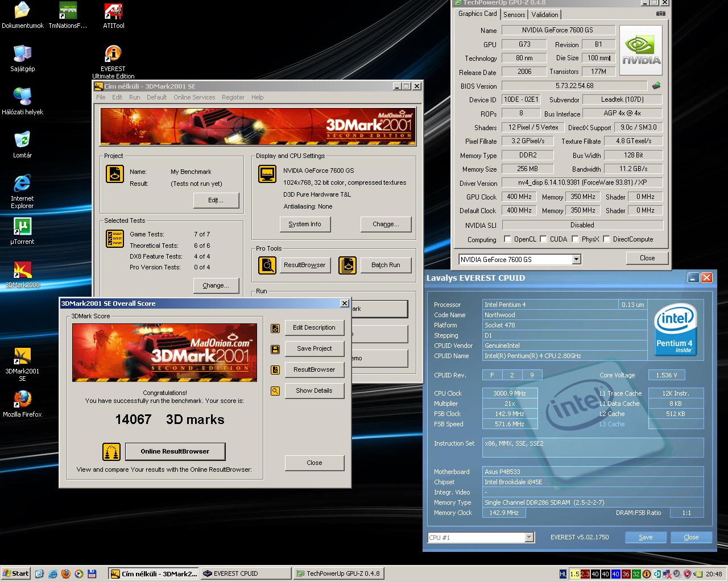Click the Save Project floppy icon

275,349
